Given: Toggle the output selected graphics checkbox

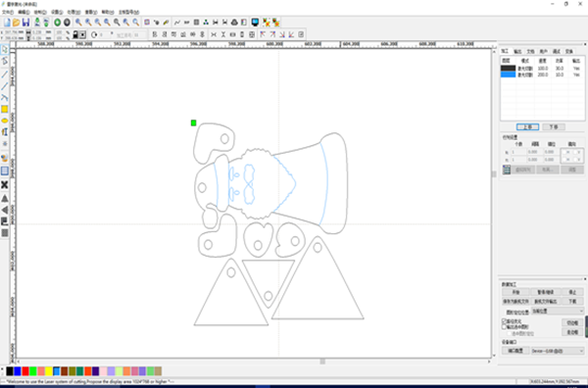Looking at the screenshot, I should (x=505, y=327).
